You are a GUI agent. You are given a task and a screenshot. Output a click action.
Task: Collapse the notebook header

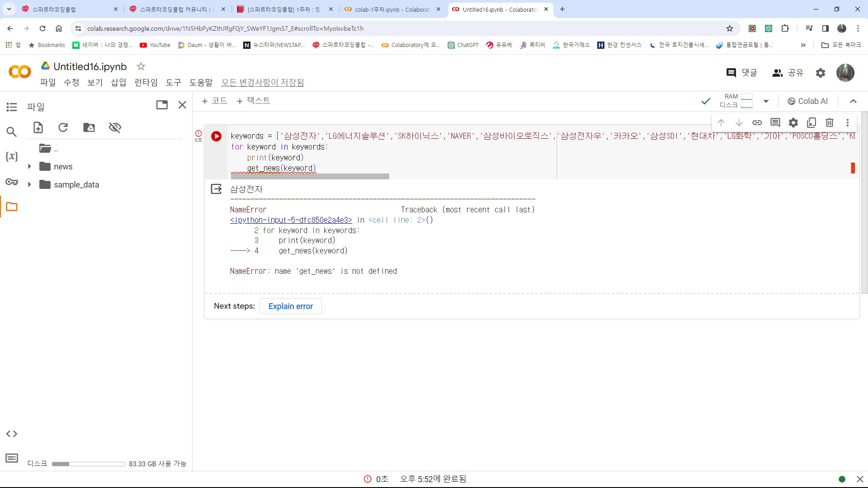pyautogui.click(x=853, y=101)
